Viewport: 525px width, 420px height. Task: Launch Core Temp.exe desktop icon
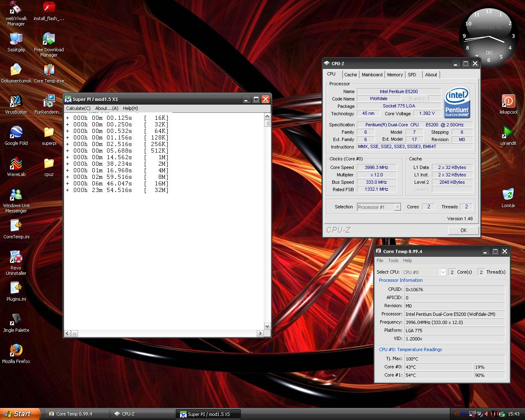49,73
